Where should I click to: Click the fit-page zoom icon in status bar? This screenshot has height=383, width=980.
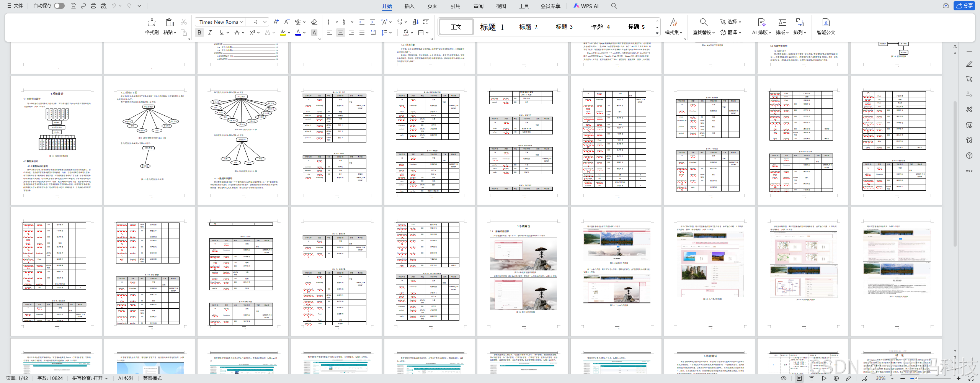pos(864,378)
